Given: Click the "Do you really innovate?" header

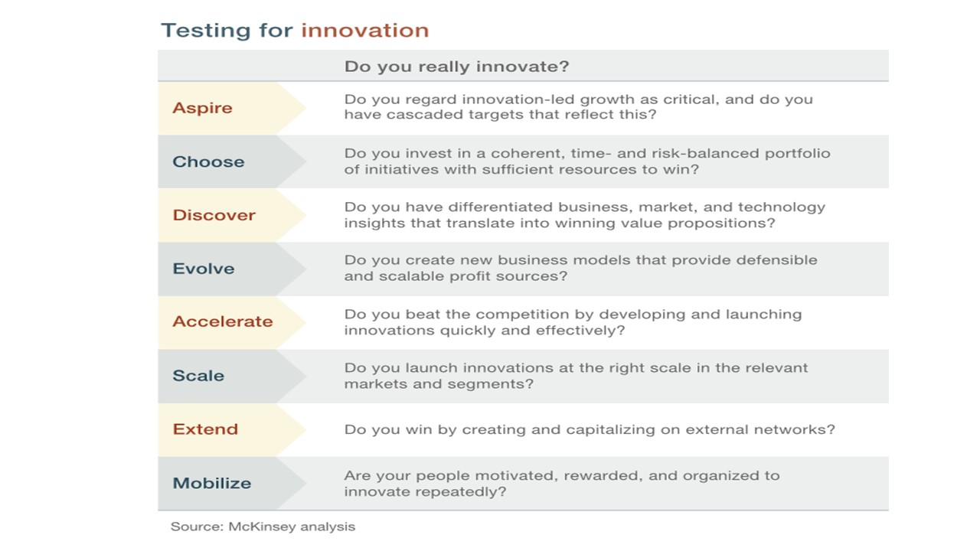Looking at the screenshot, I should [456, 67].
